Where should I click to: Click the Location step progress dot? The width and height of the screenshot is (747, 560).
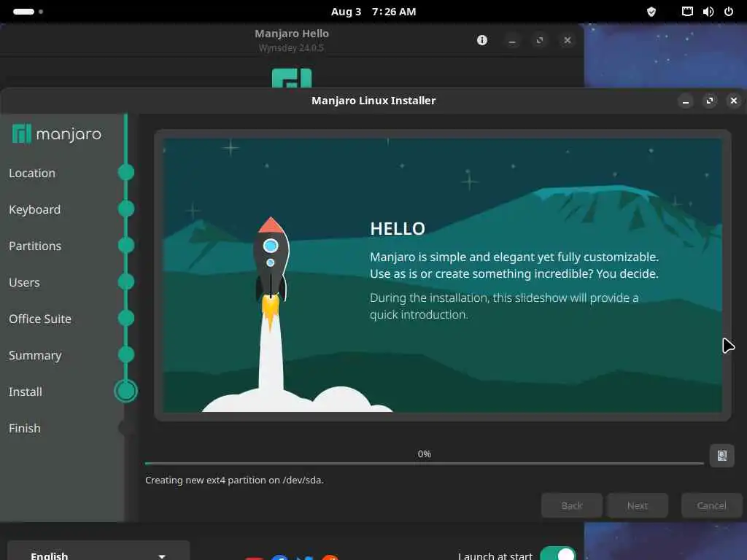[x=126, y=172]
